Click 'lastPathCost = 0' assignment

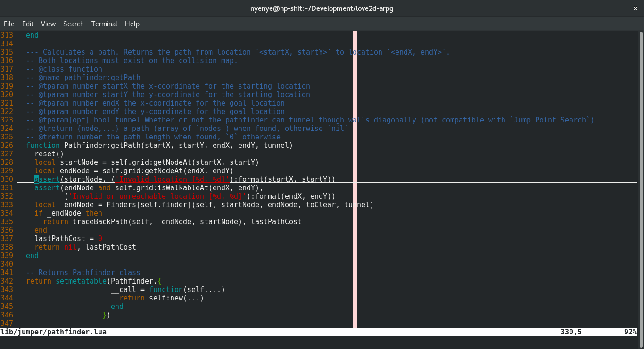coord(68,239)
